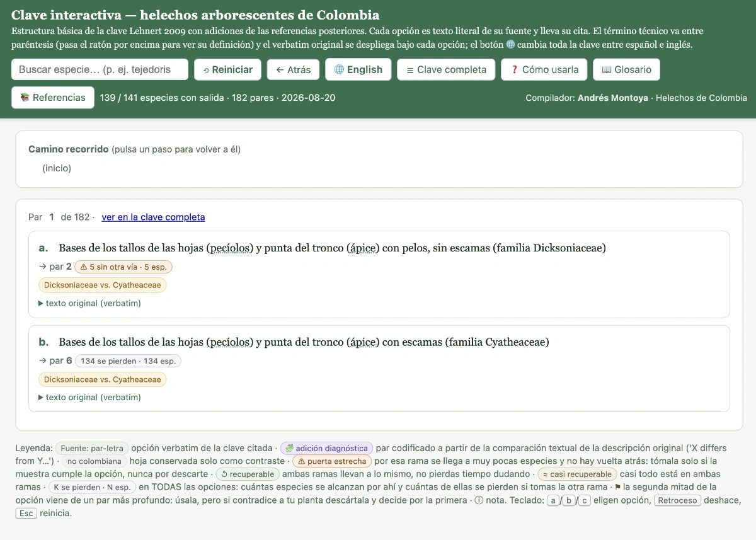Click the 'casi recuperable' legend chip

577,474
